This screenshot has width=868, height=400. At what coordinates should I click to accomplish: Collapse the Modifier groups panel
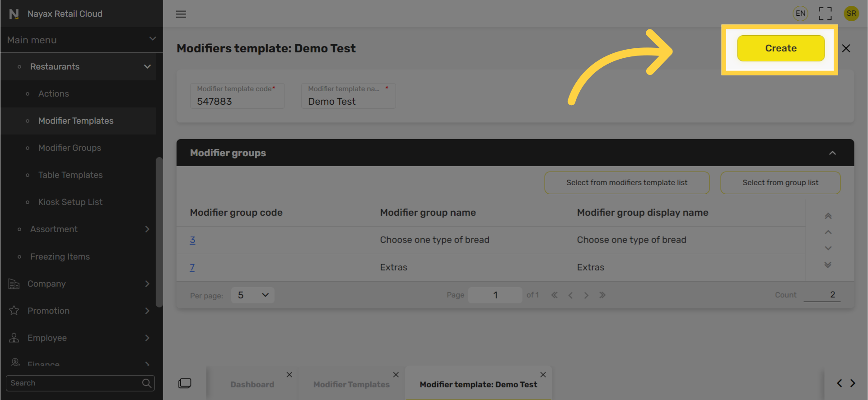pos(832,153)
